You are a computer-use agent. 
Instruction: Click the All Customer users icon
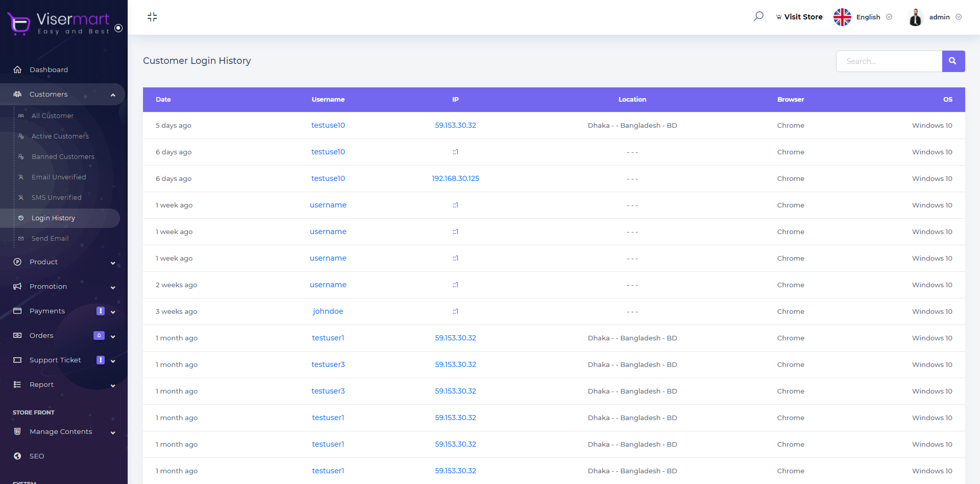pos(21,116)
